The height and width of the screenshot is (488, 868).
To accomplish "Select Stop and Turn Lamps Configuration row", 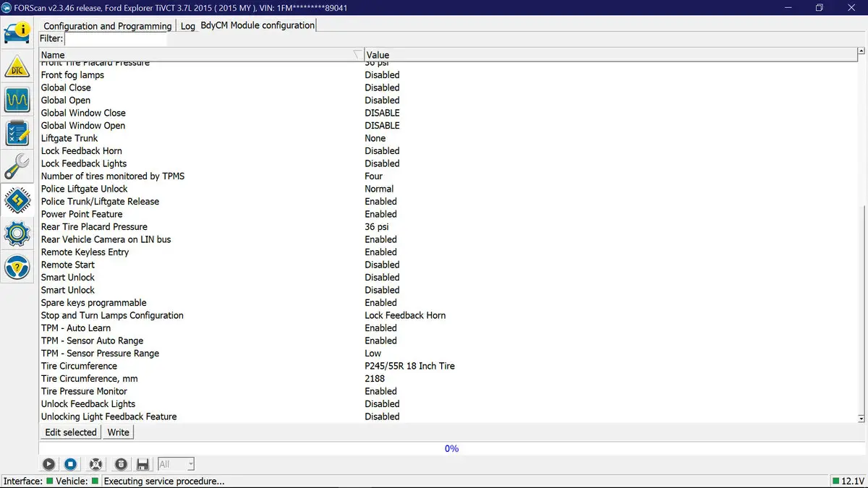I will 447,315.
